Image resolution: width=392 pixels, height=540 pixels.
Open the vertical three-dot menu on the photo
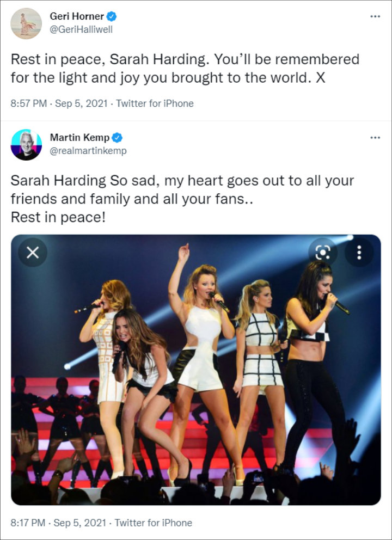coord(359,253)
